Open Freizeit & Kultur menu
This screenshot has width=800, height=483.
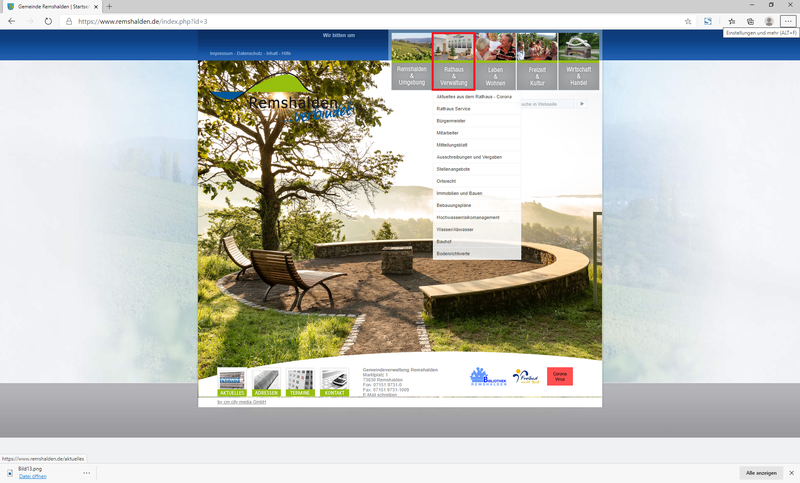tap(537, 61)
